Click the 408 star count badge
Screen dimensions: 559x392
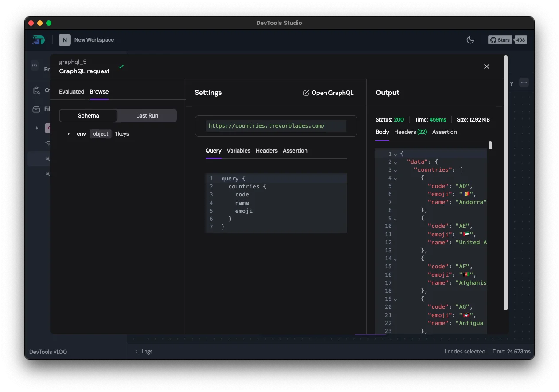coord(520,40)
